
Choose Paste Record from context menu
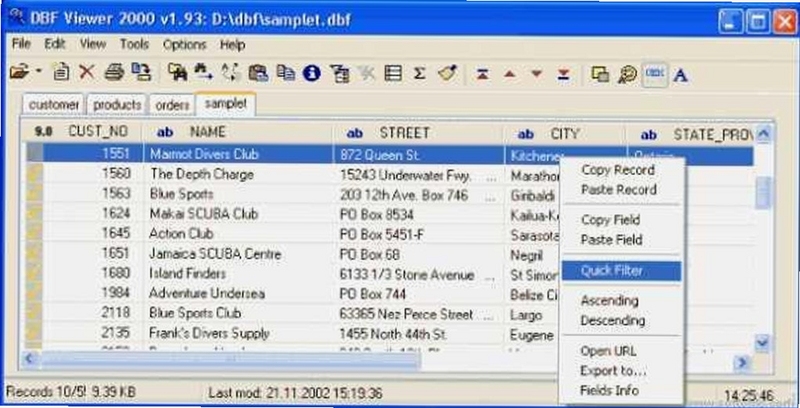621,190
